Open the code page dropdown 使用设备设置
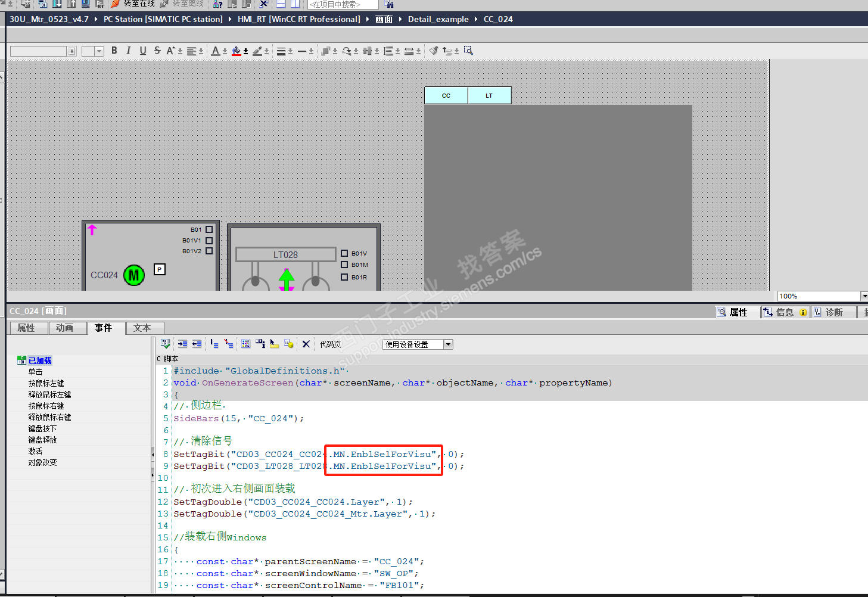868x597 pixels. point(448,344)
